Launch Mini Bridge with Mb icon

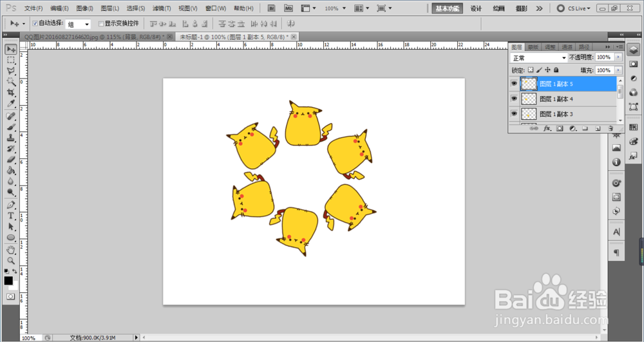289,8
